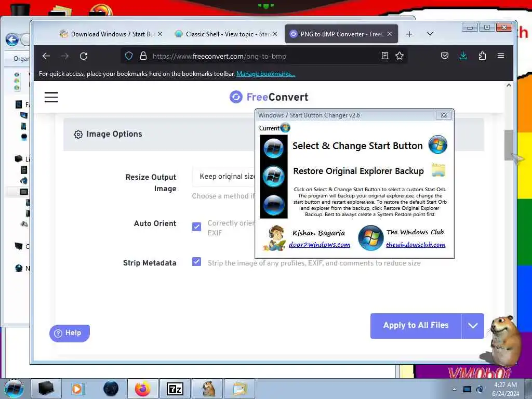532x399 pixels.
Task: Click the tray network monitor icon
Action: (467, 389)
